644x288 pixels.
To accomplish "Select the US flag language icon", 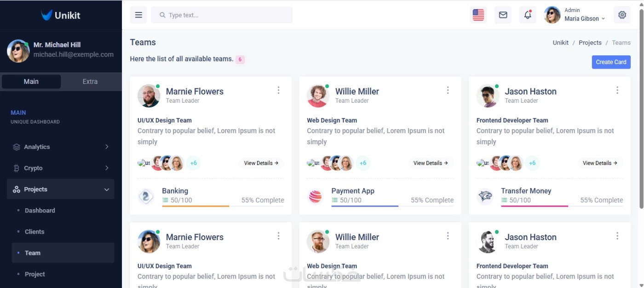I will click(x=478, y=15).
